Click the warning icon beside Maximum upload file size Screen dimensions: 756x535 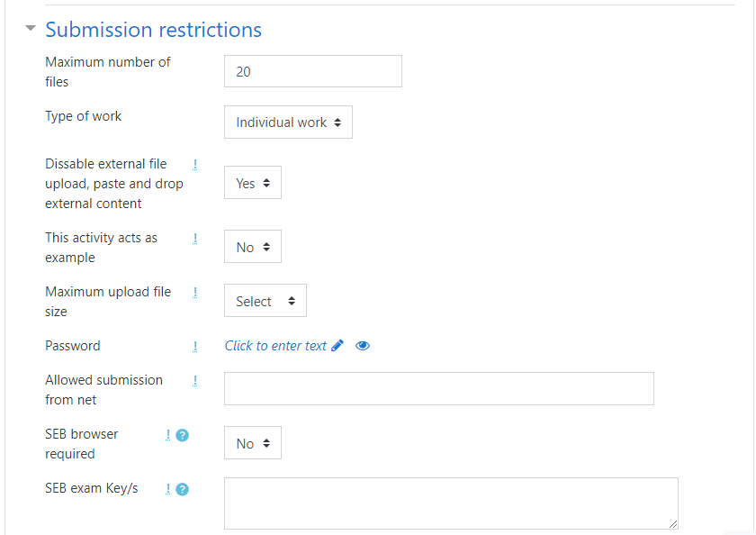(195, 292)
